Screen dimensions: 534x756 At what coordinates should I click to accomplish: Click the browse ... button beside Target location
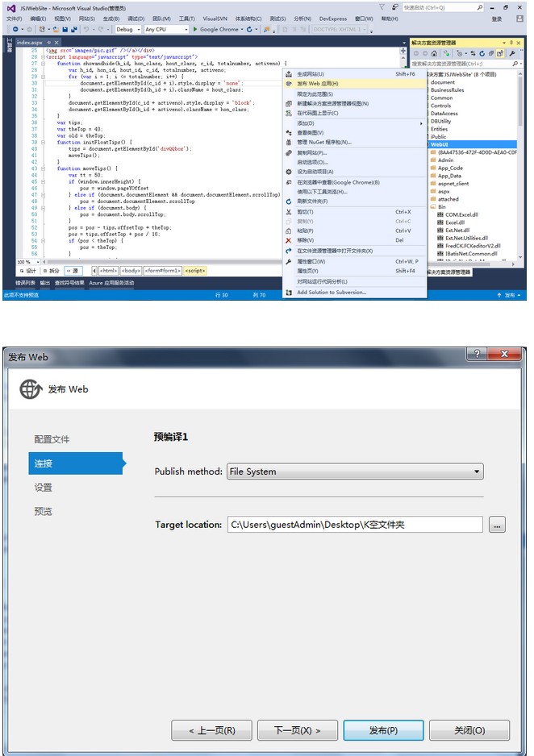click(498, 525)
